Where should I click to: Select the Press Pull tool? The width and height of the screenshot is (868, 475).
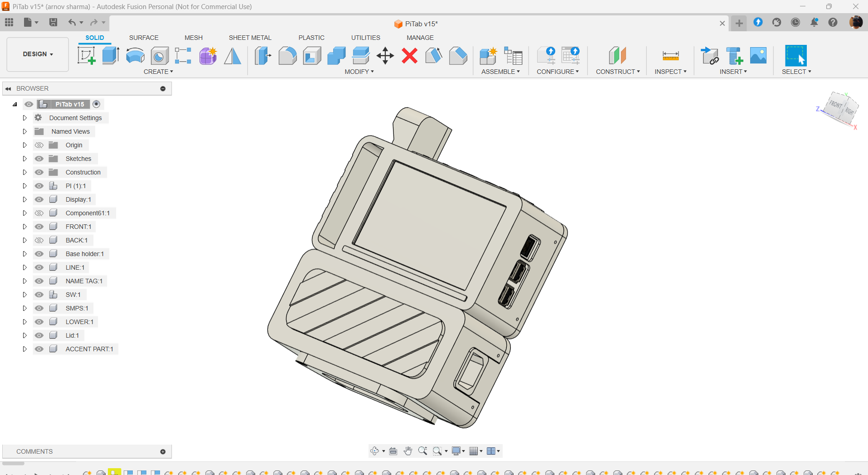coord(263,56)
